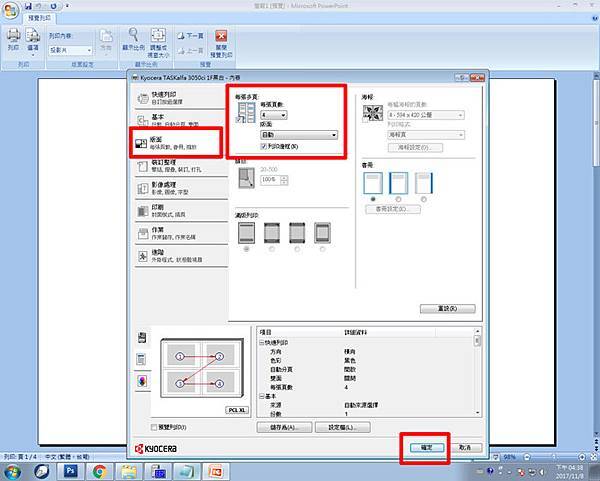
Task: Open Chrome from the taskbar
Action: (x=99, y=471)
